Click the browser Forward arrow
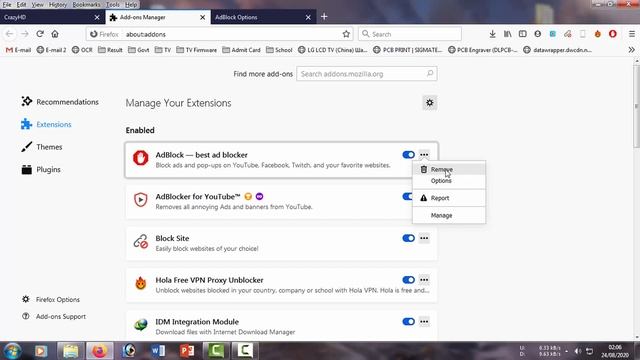The width and height of the screenshot is (640, 360). pos(24,34)
